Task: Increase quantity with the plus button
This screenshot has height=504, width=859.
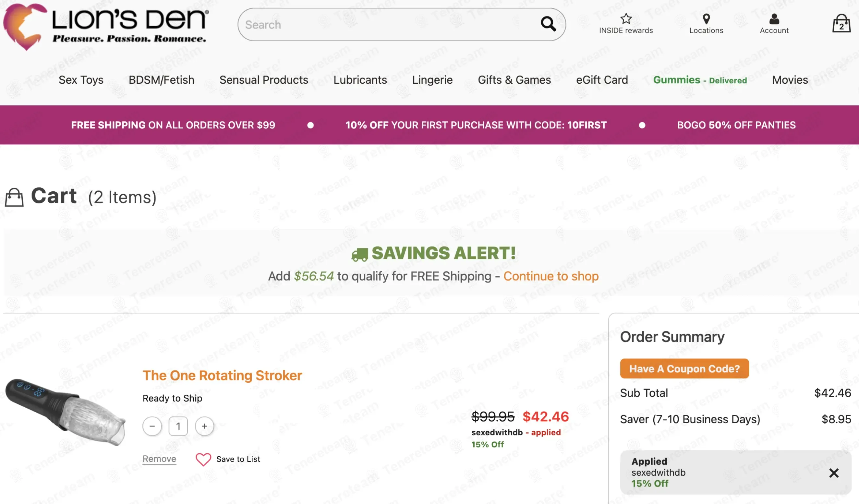Action: [x=204, y=426]
